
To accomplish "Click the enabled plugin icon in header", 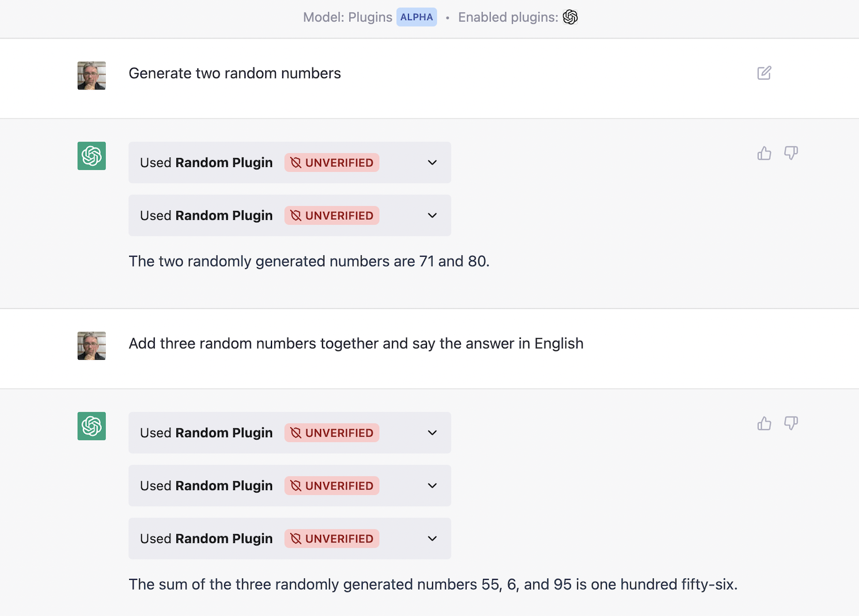I will pos(570,17).
